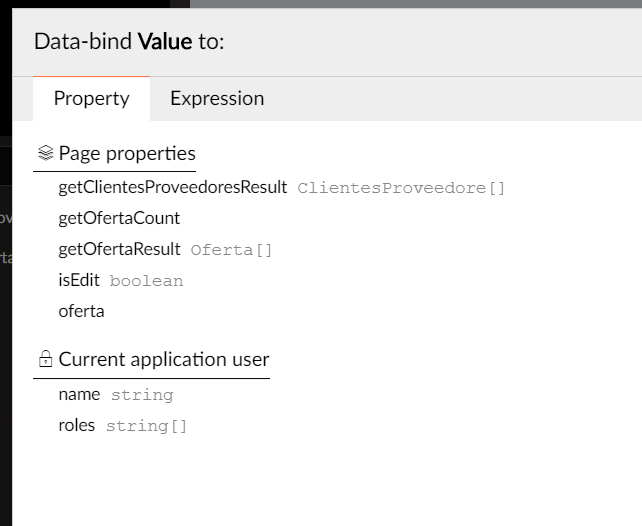Select the oferta property
This screenshot has width=642, height=526.
point(81,312)
